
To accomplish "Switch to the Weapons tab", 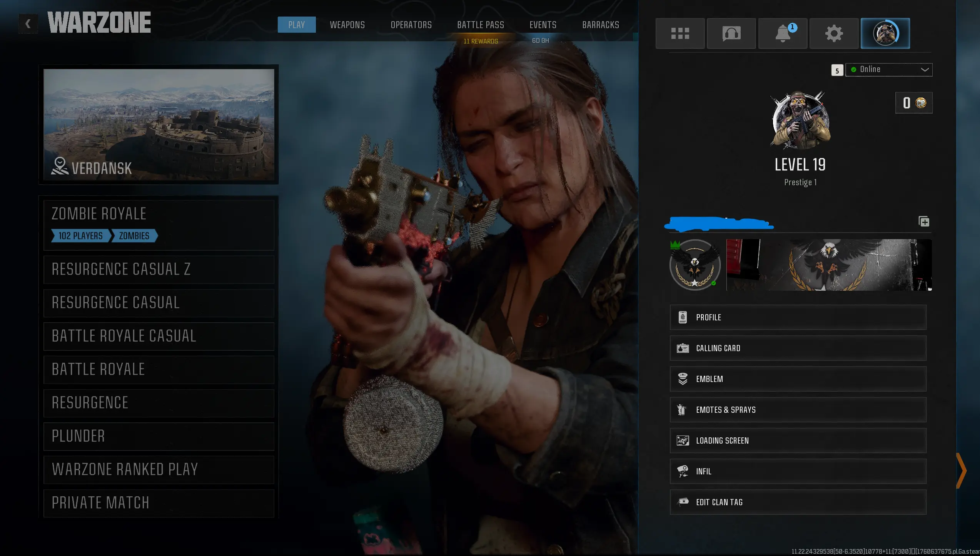I will (347, 25).
